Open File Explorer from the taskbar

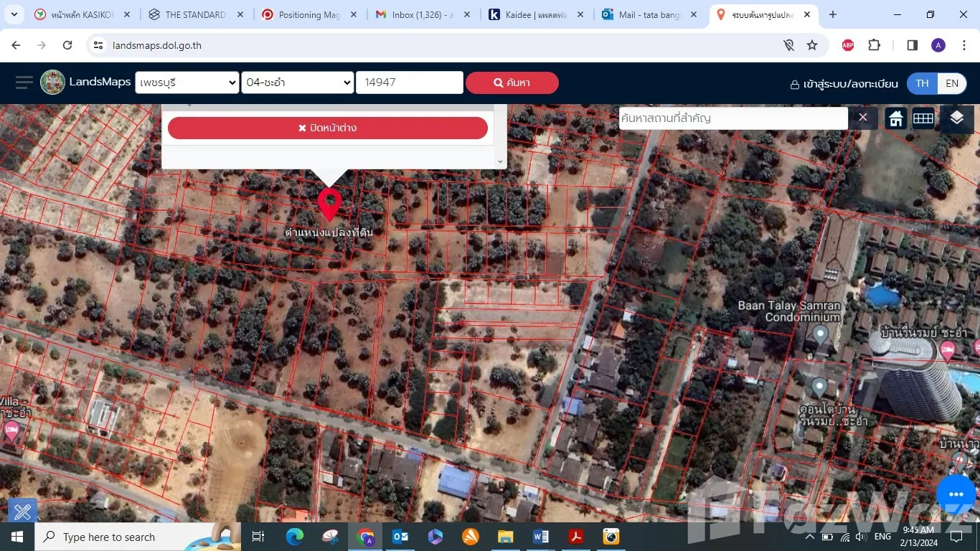pos(506,537)
